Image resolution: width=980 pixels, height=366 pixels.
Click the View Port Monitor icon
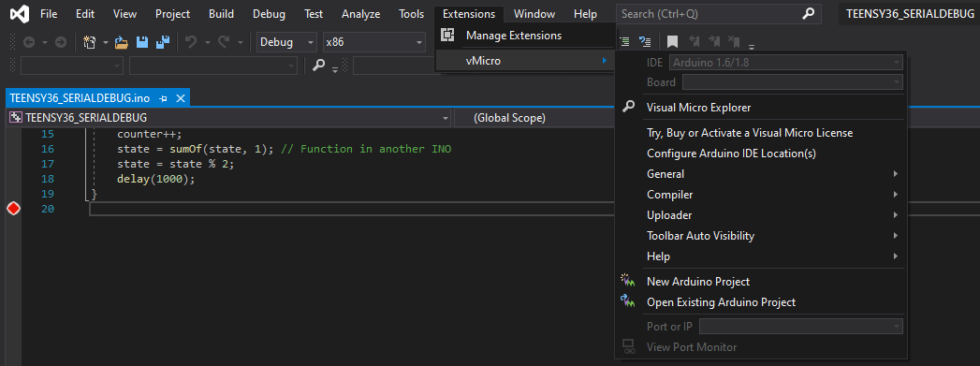click(629, 346)
